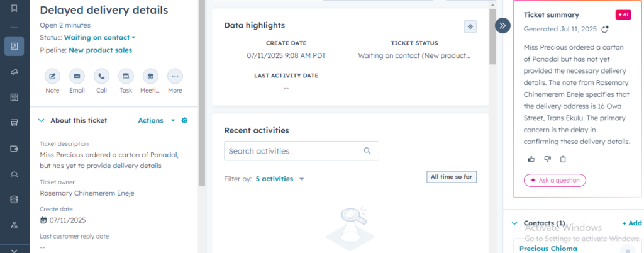This screenshot has height=253, width=644.
Task: Click the Create date 07/11/2025 9:08 AM value
Action: [286, 55]
